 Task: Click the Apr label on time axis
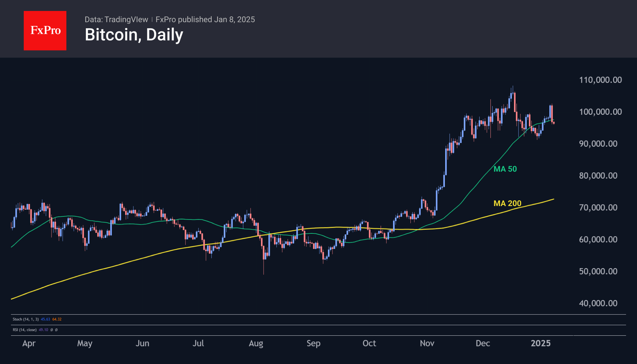point(29,343)
